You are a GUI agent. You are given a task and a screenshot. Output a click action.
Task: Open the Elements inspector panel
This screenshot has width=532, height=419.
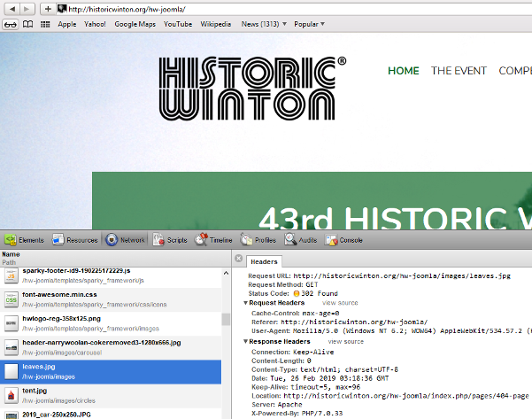pyautogui.click(x=25, y=240)
